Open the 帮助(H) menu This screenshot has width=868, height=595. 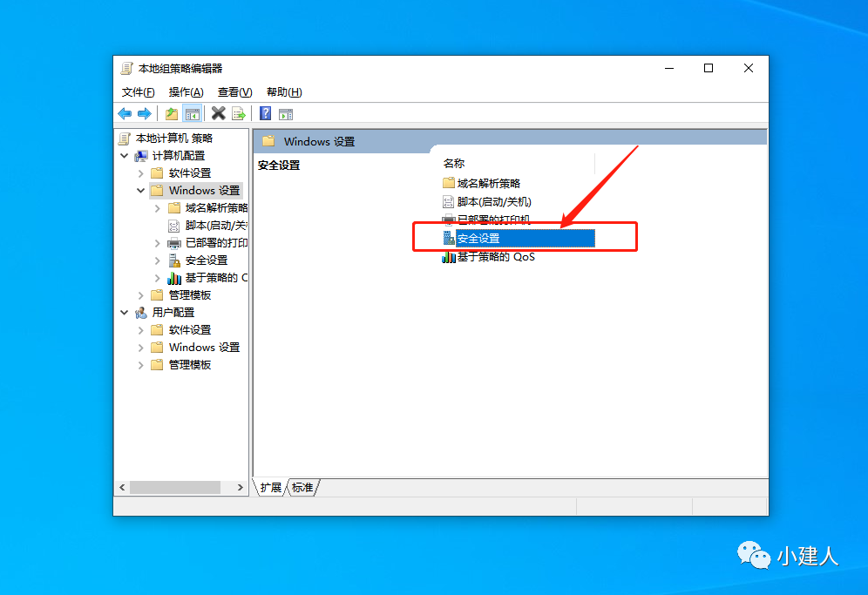point(284,91)
